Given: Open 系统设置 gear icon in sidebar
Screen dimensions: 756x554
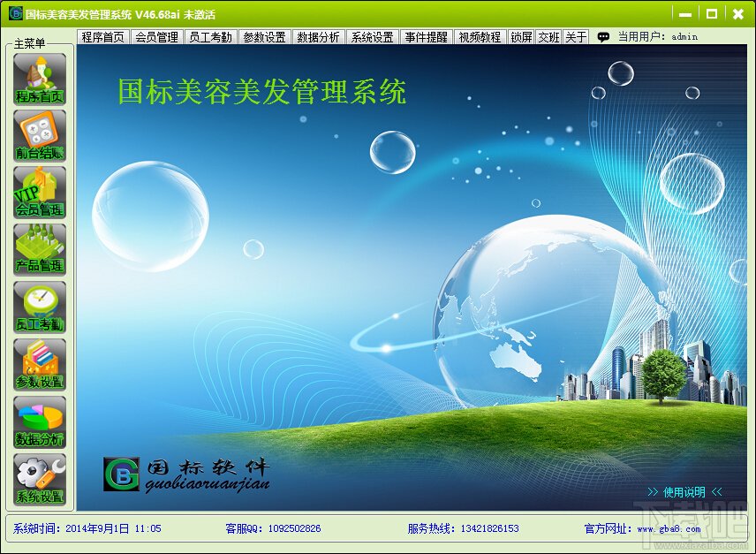Looking at the screenshot, I should (40, 479).
